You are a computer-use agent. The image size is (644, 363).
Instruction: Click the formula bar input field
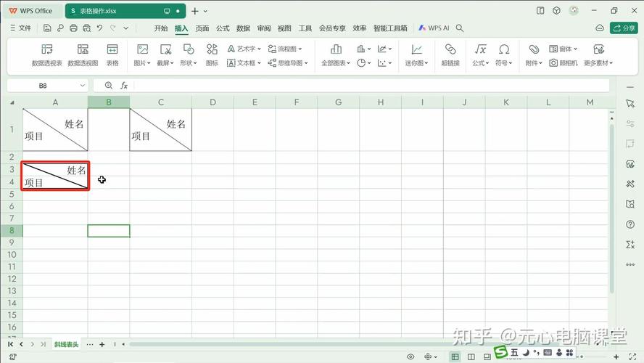[x=372, y=86]
